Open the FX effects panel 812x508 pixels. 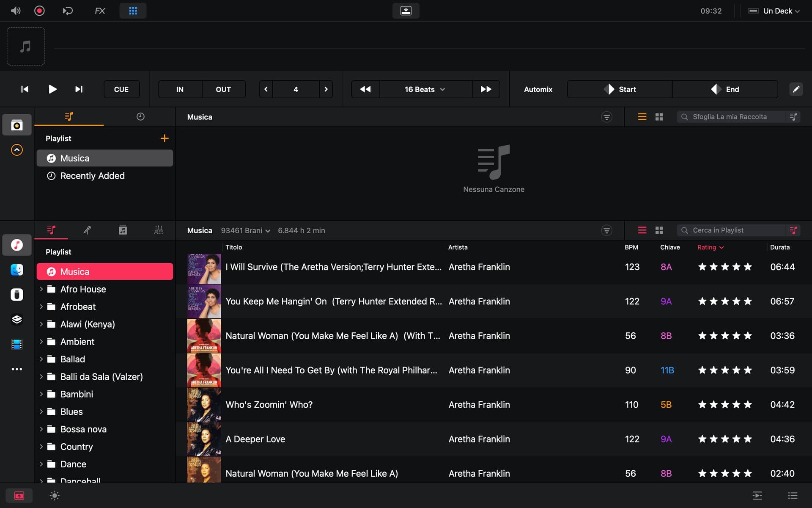tap(100, 11)
